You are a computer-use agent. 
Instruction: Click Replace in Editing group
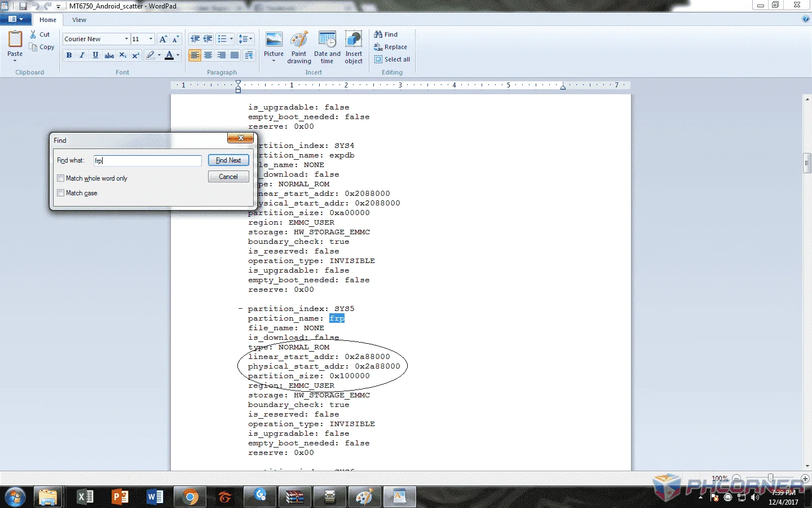tap(390, 47)
